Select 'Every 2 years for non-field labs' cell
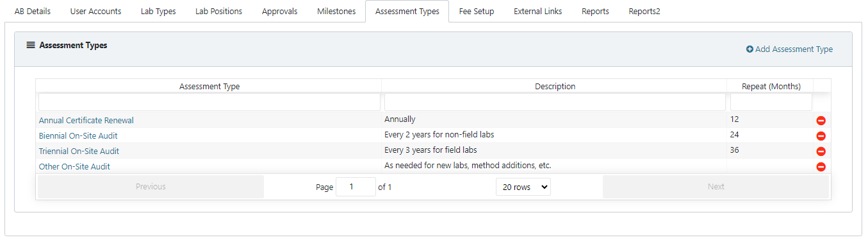The height and width of the screenshot is (242, 868). (555, 135)
